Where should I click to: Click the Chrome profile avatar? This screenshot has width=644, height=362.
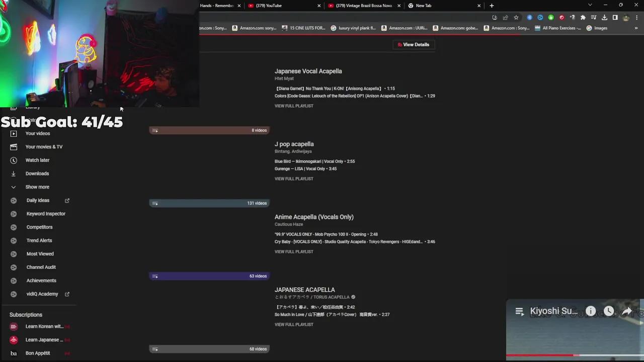pos(626,18)
